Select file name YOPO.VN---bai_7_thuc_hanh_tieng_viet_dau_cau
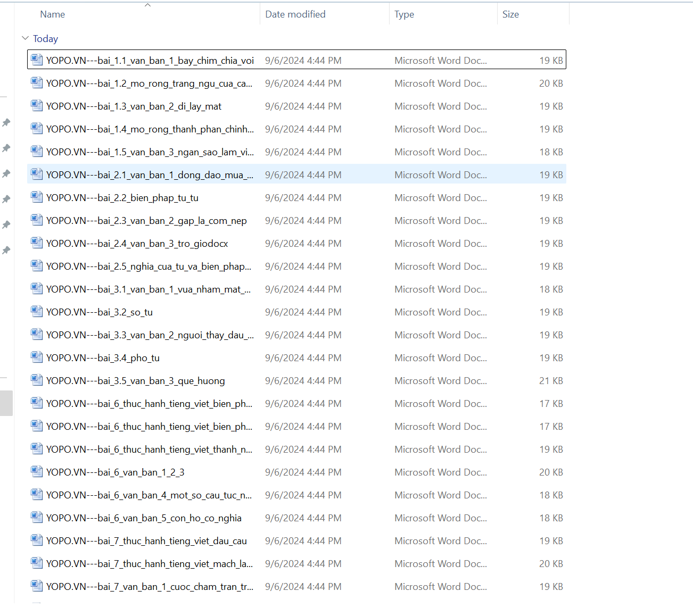The width and height of the screenshot is (693, 616). [x=146, y=541]
